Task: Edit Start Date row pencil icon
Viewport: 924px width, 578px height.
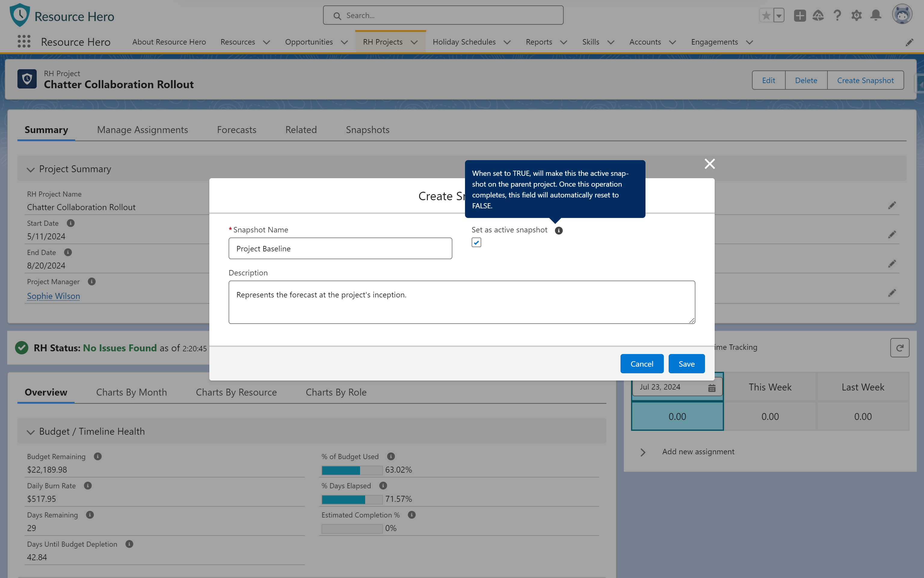Action: pos(892,234)
